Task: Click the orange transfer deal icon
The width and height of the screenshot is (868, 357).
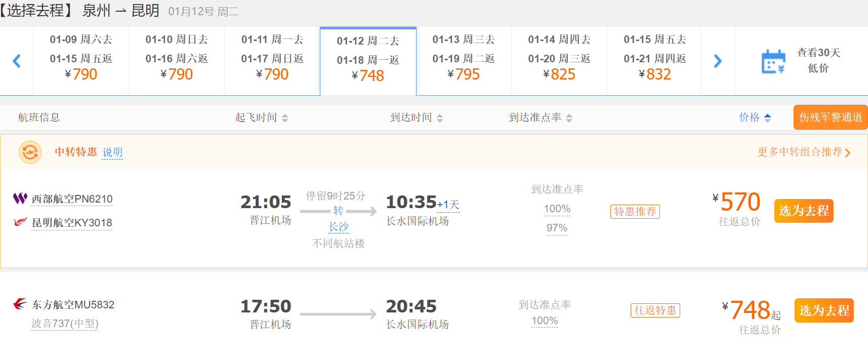Action: (x=30, y=152)
